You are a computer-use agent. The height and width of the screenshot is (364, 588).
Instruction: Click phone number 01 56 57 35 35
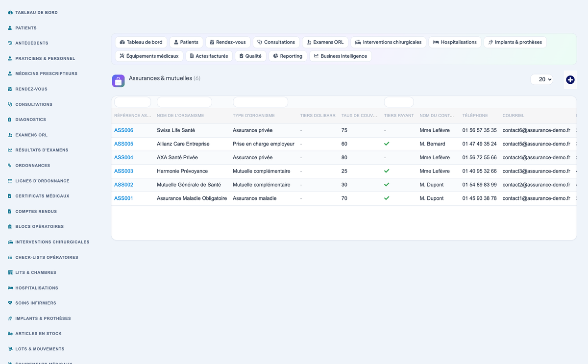[x=479, y=130]
